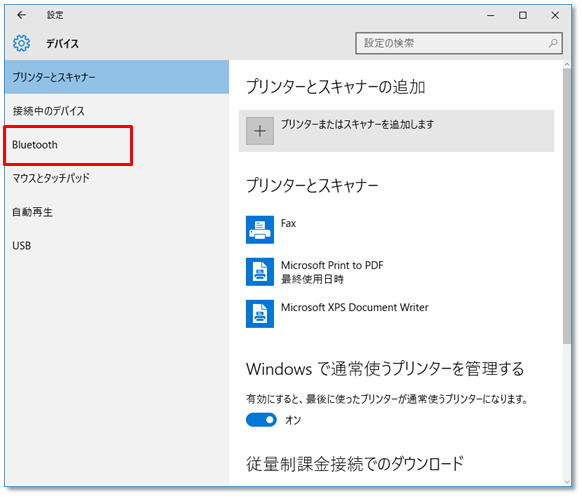Select Microsoft Print to PDF icon
The width and height of the screenshot is (582, 497).
point(260,272)
